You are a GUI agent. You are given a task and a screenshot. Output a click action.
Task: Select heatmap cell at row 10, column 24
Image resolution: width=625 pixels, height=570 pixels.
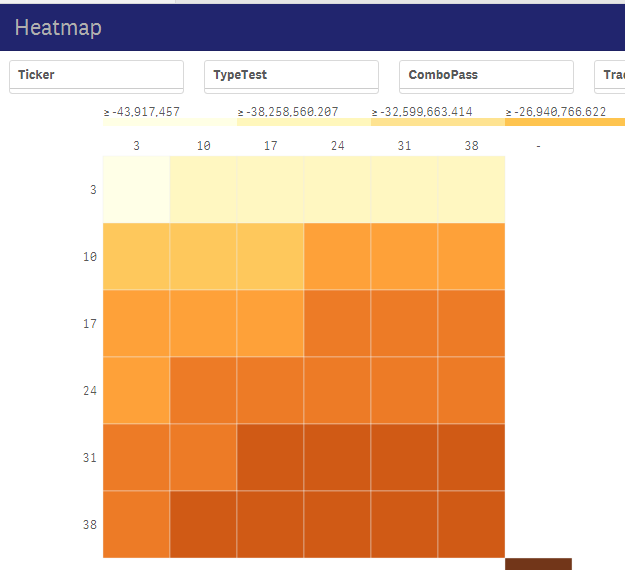337,257
